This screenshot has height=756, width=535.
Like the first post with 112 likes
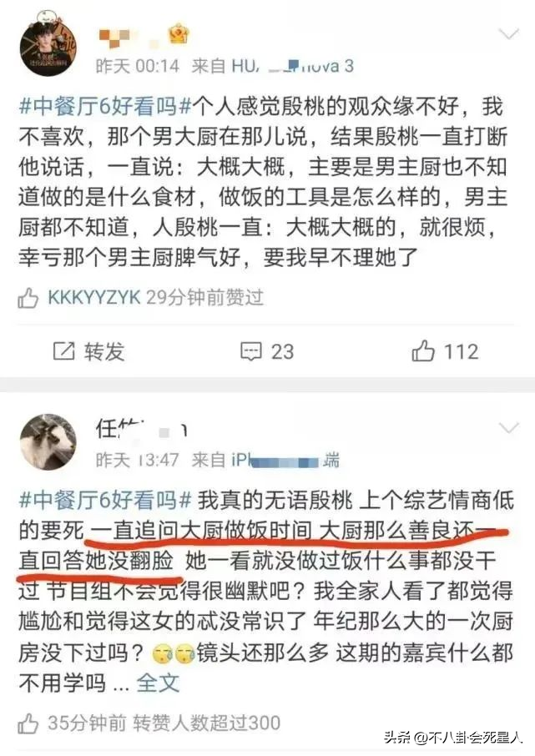pos(445,350)
